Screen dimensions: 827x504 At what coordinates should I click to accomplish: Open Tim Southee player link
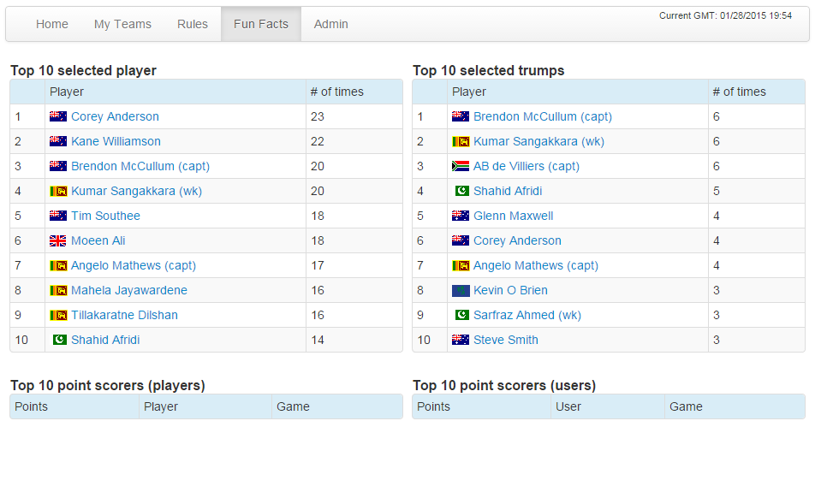pyautogui.click(x=105, y=216)
